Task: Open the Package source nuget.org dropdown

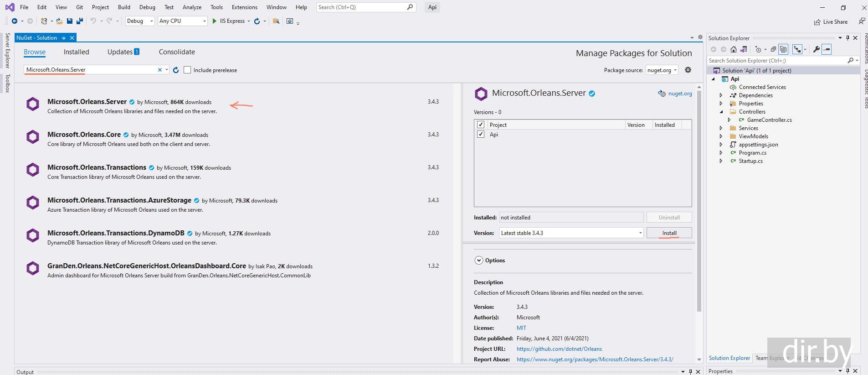Action: pyautogui.click(x=675, y=70)
